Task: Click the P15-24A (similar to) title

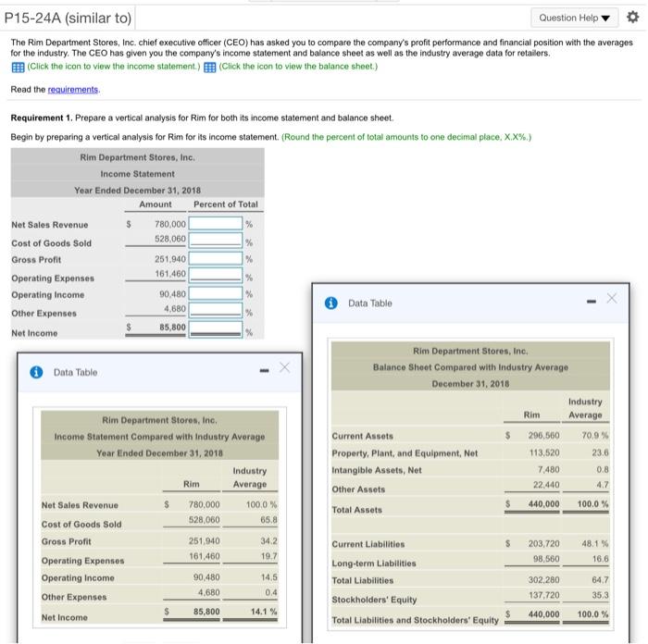Action: coord(68,18)
